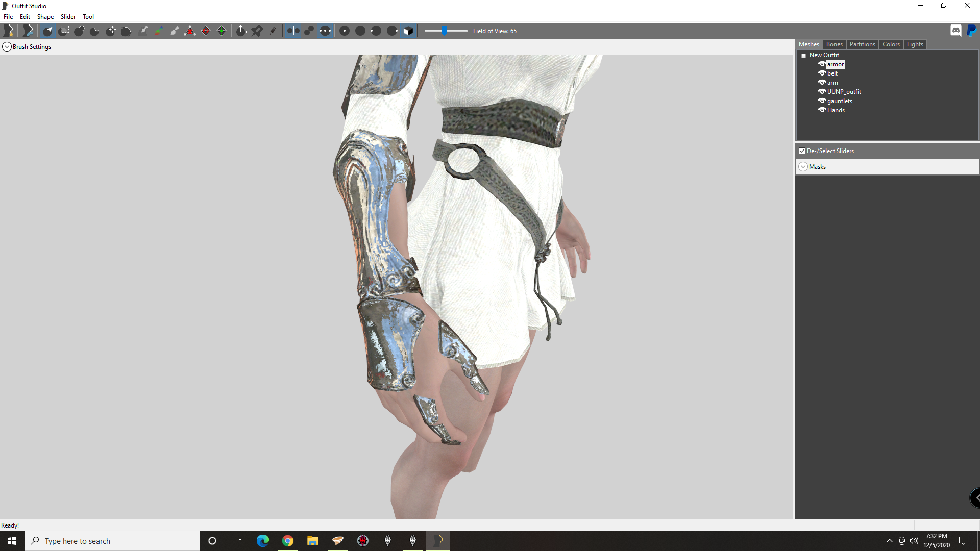Screen dimensions: 980x551
Task: Switch to the Bones tab
Action: coord(834,44)
